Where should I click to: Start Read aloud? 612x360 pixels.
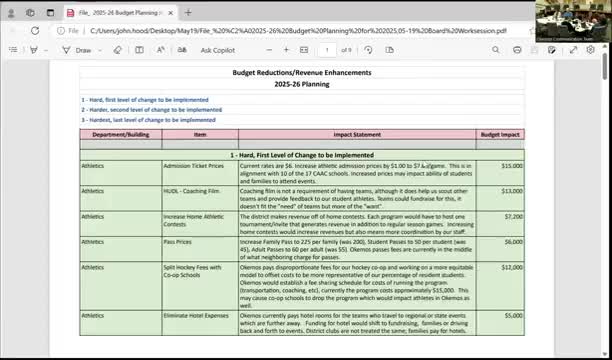click(x=160, y=50)
